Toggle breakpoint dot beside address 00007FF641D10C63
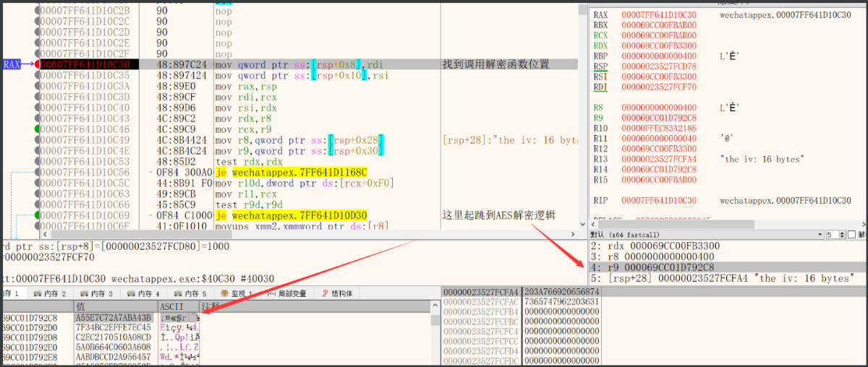The height and width of the screenshot is (367, 868). (37, 194)
